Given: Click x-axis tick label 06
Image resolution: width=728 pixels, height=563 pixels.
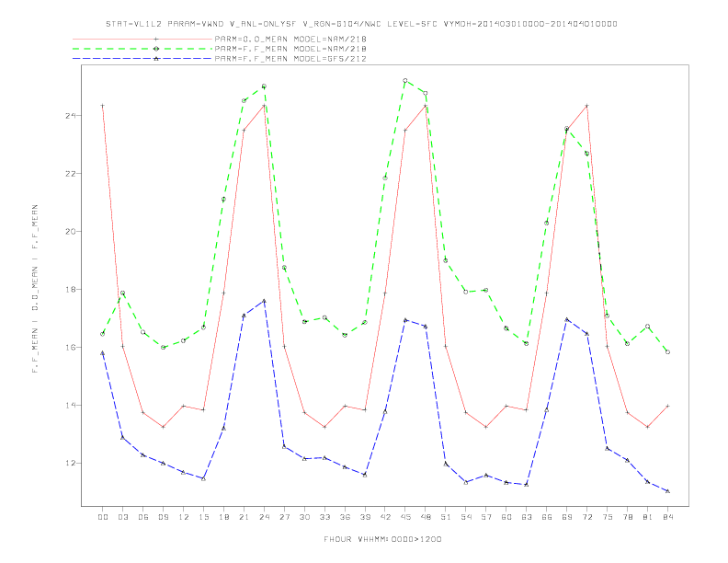Looking at the screenshot, I should click(x=143, y=517).
